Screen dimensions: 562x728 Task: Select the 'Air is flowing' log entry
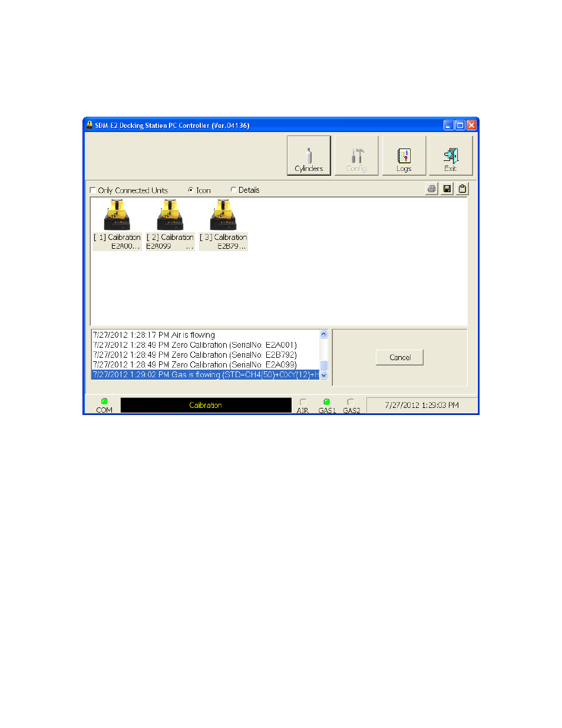pos(205,335)
